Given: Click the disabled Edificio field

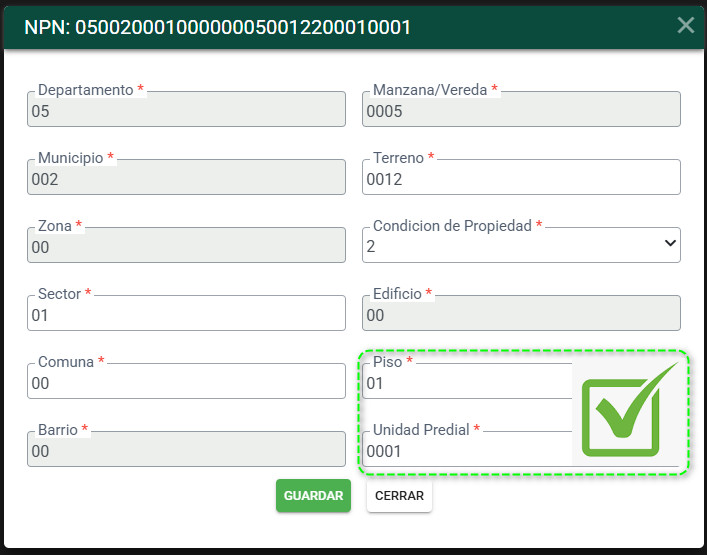Looking at the screenshot, I should coord(521,313).
